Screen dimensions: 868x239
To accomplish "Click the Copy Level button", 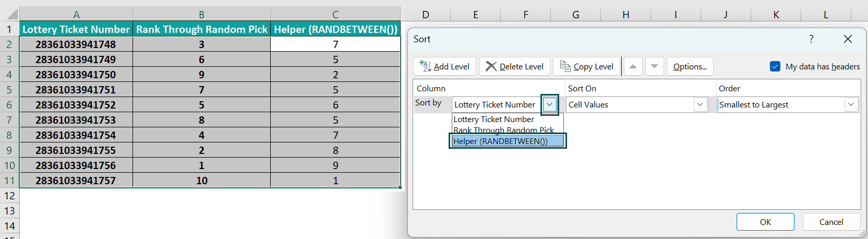I will pyautogui.click(x=587, y=66).
